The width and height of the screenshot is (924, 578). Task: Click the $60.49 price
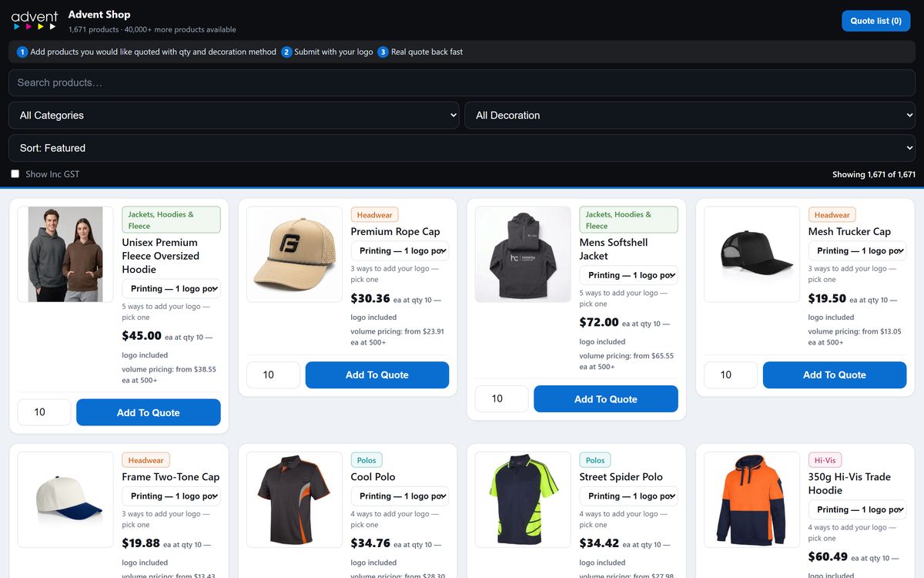tap(828, 556)
